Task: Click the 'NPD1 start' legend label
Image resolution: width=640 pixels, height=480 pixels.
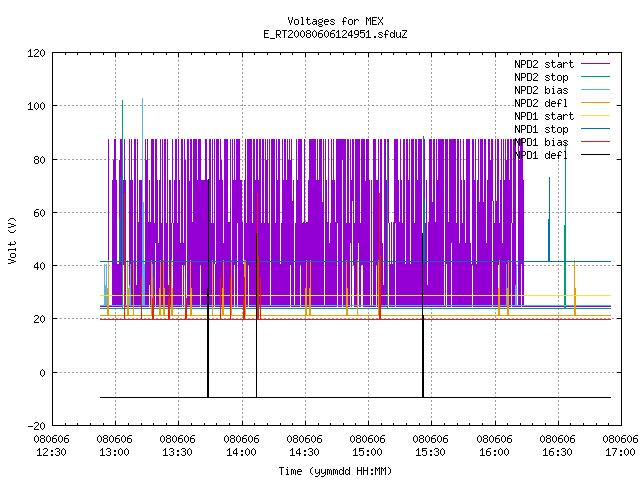Action: point(544,116)
